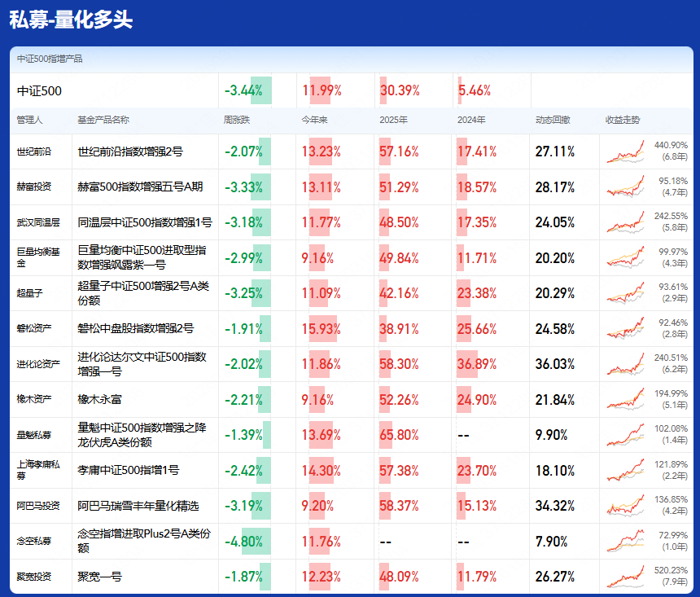Open the 聚宽投资 收益走势 sparkline chart
Screen dimensions: 700x597
(626, 577)
